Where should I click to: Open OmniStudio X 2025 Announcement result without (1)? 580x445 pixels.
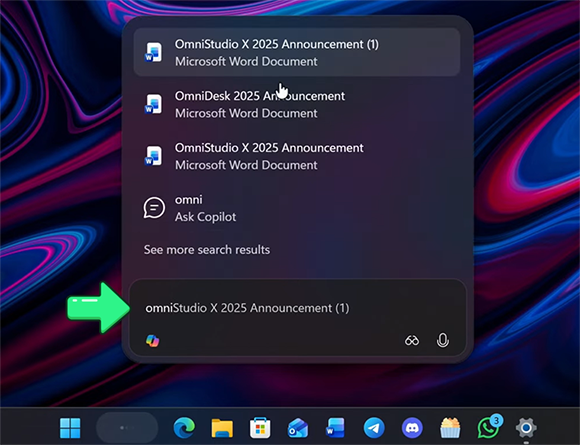pos(297,156)
